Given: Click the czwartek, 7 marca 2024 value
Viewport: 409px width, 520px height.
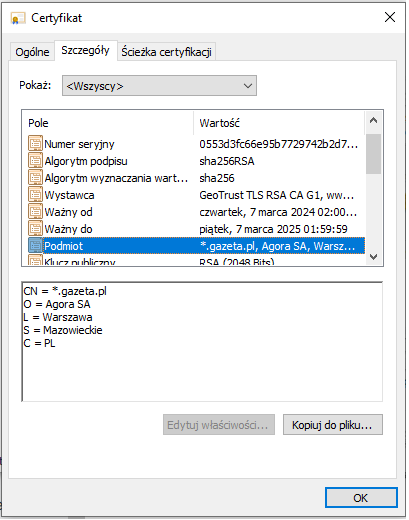Looking at the screenshot, I should click(x=278, y=212).
